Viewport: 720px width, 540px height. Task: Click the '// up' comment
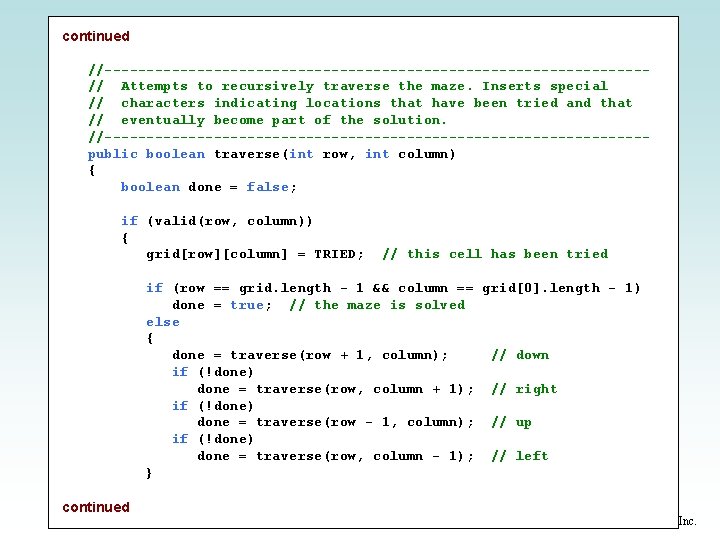[x=511, y=422]
